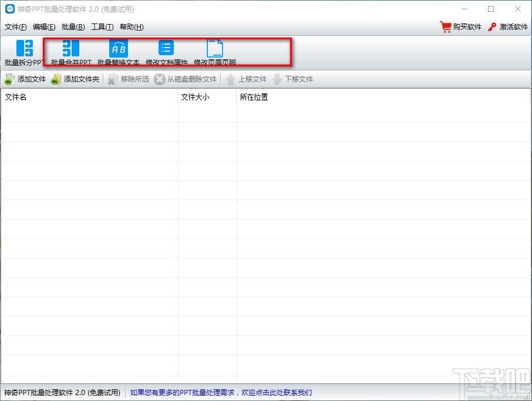
Task: Open modify header and footer tool
Action: (215, 52)
